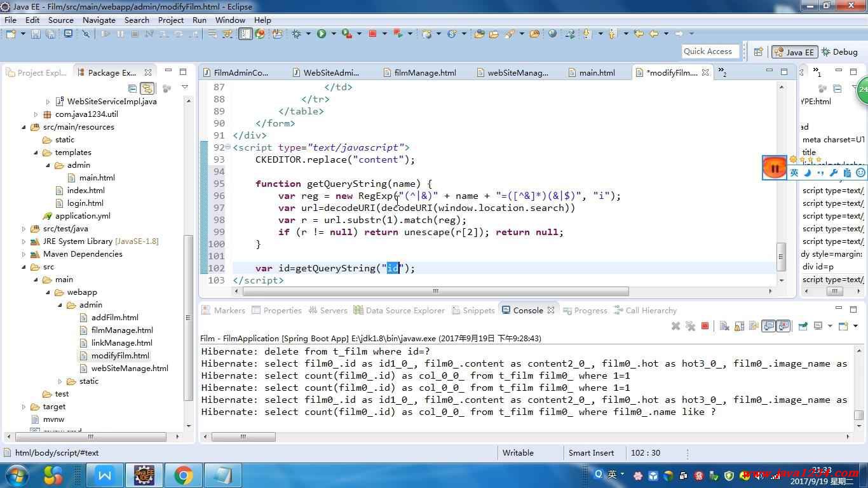Collapse the templates folder in the tree
Image resolution: width=868 pixels, height=488 pixels.
click(36, 152)
